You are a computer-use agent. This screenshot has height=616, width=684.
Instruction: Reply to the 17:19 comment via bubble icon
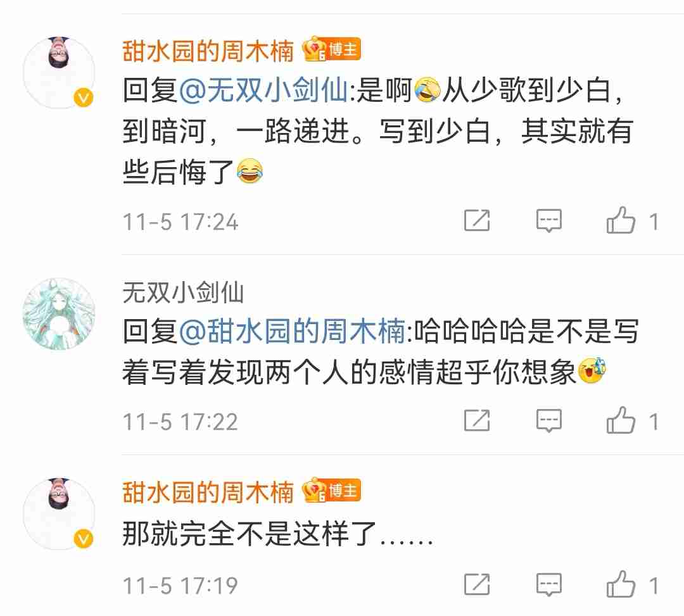(548, 584)
